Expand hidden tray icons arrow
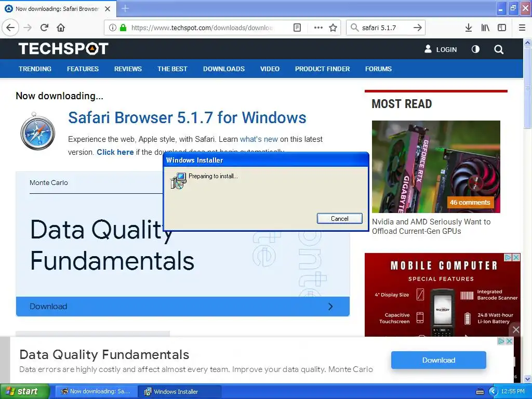 (493, 392)
